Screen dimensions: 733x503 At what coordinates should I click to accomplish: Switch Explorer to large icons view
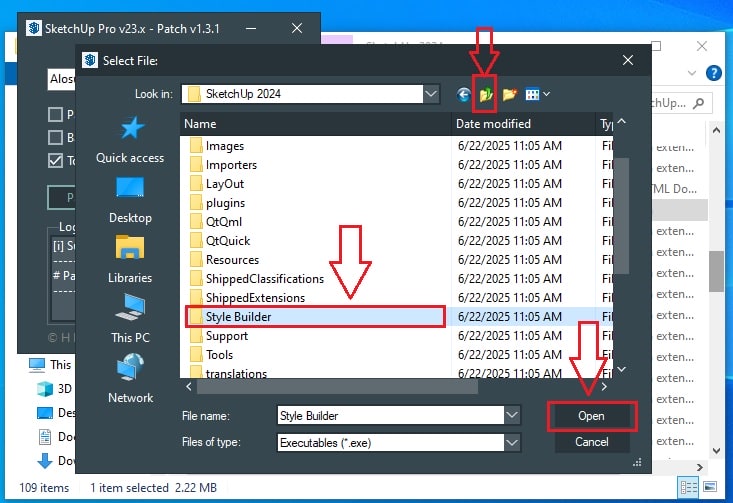click(710, 487)
